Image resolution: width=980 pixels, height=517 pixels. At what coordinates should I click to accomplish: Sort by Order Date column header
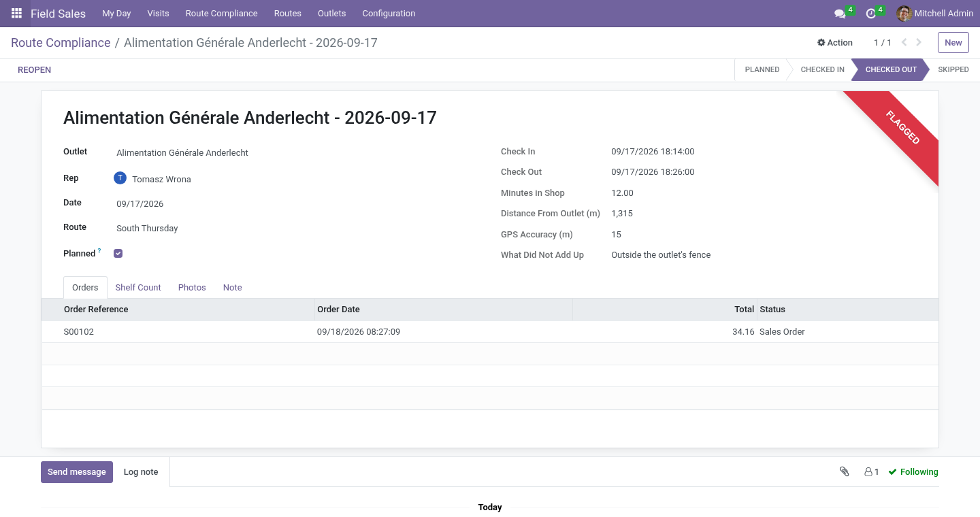pos(444,310)
